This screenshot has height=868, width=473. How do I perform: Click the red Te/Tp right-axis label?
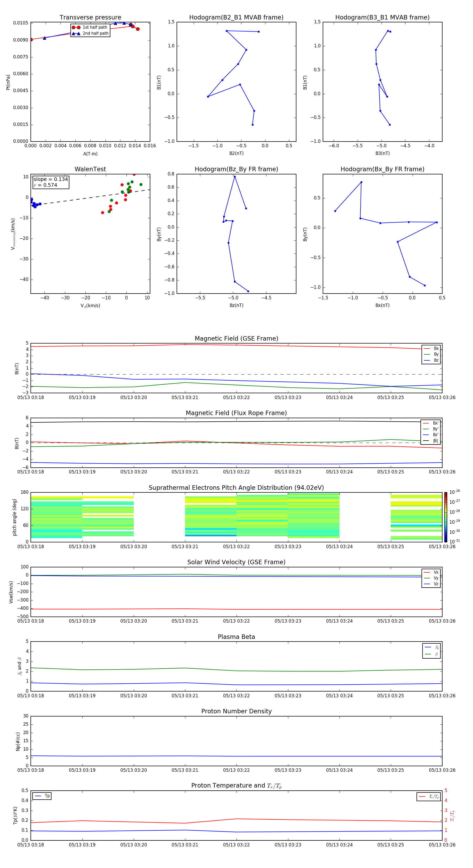pos(453,816)
